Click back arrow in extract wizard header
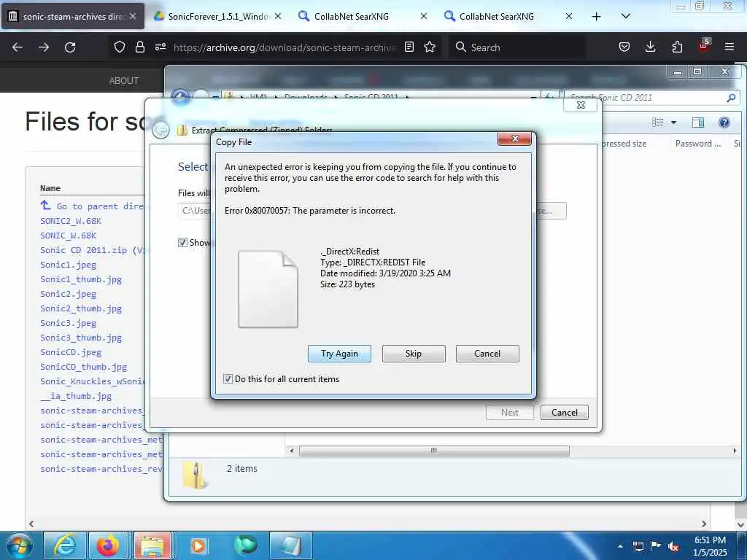The height and width of the screenshot is (560, 747). (x=160, y=130)
